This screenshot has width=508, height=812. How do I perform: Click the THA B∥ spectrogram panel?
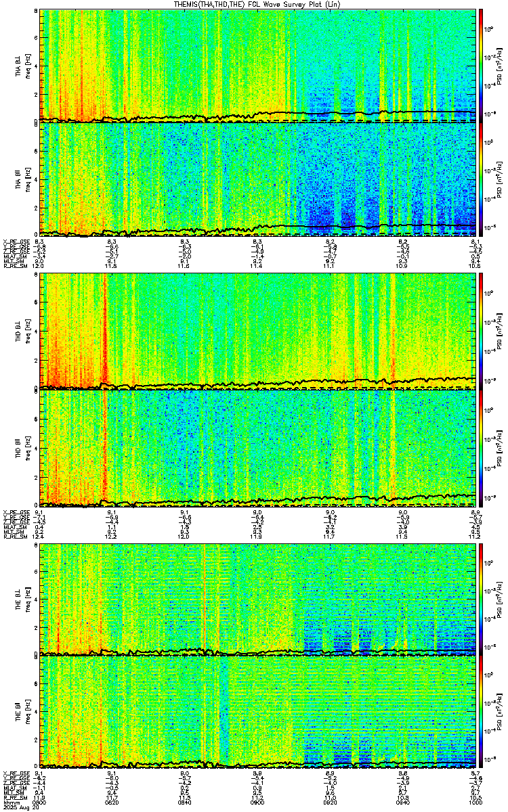point(258,179)
